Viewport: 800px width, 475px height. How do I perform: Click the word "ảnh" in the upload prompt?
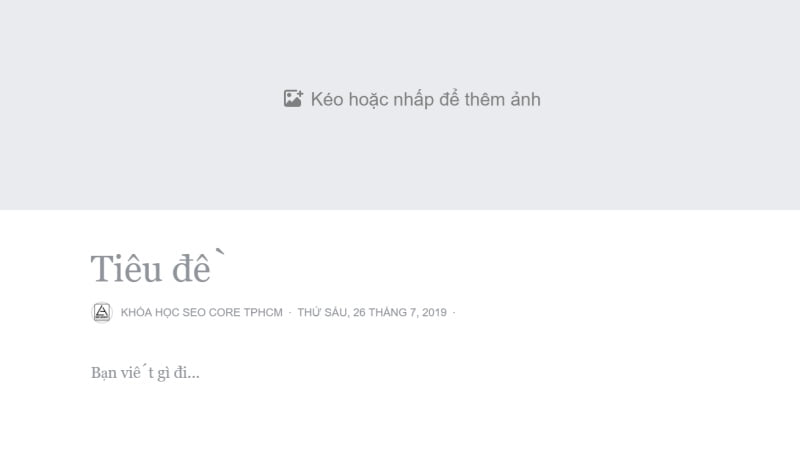(x=524, y=99)
